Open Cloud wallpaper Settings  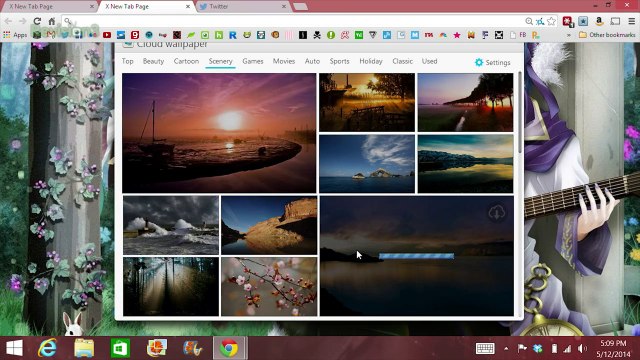click(493, 62)
